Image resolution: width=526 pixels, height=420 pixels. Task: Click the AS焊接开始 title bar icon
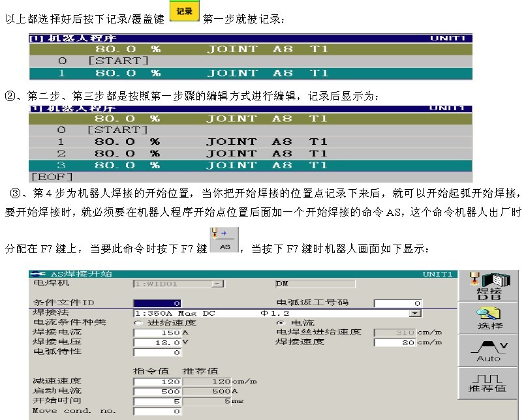click(x=38, y=273)
